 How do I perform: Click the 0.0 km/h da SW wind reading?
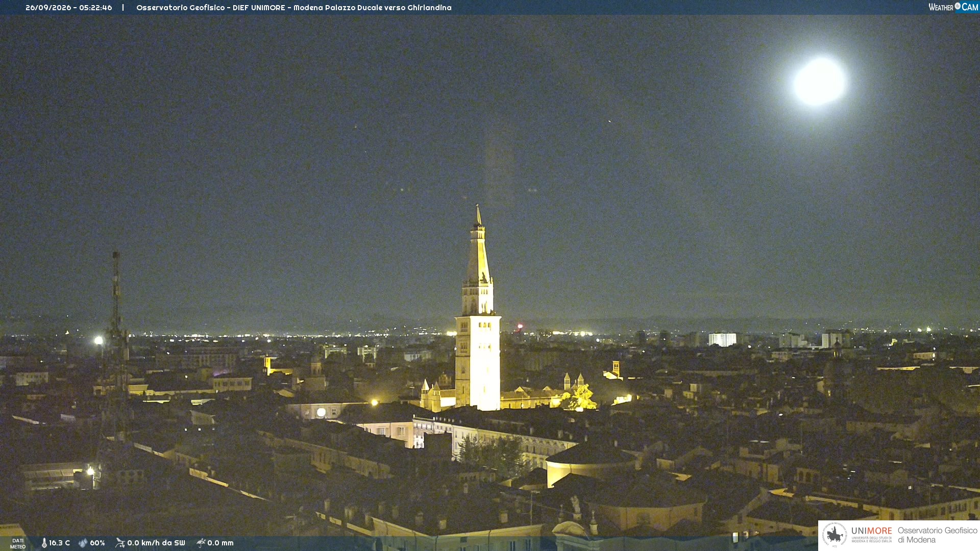[156, 543]
